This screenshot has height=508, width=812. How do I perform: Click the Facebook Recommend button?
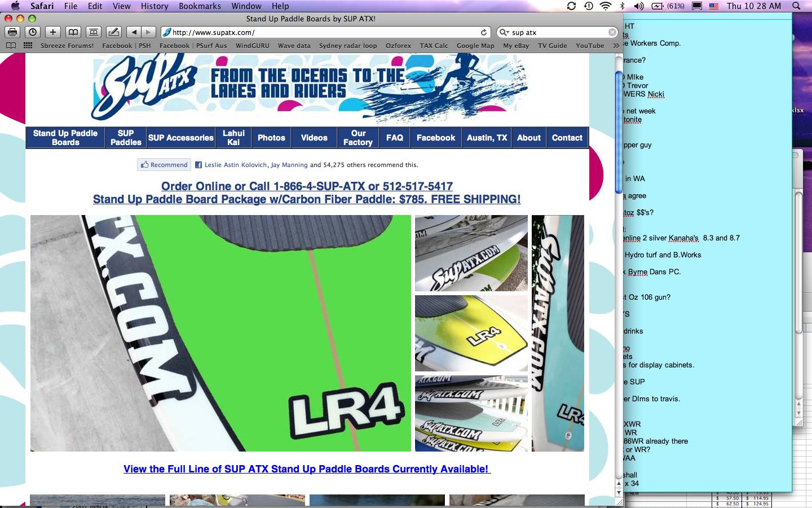(x=164, y=165)
